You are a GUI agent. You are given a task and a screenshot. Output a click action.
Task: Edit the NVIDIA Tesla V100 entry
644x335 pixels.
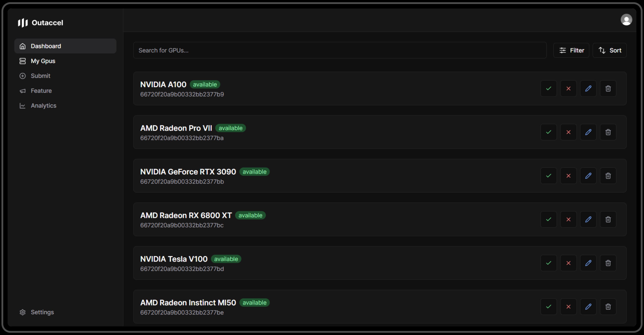(x=588, y=263)
